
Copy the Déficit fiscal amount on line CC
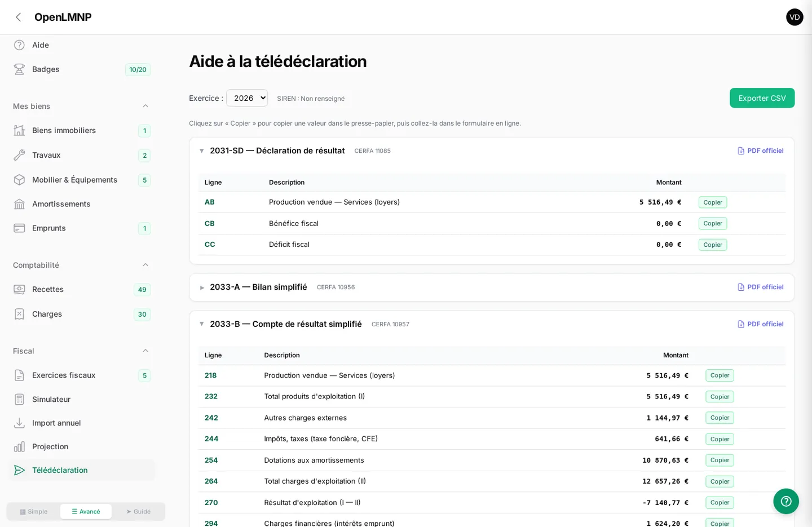coord(713,245)
